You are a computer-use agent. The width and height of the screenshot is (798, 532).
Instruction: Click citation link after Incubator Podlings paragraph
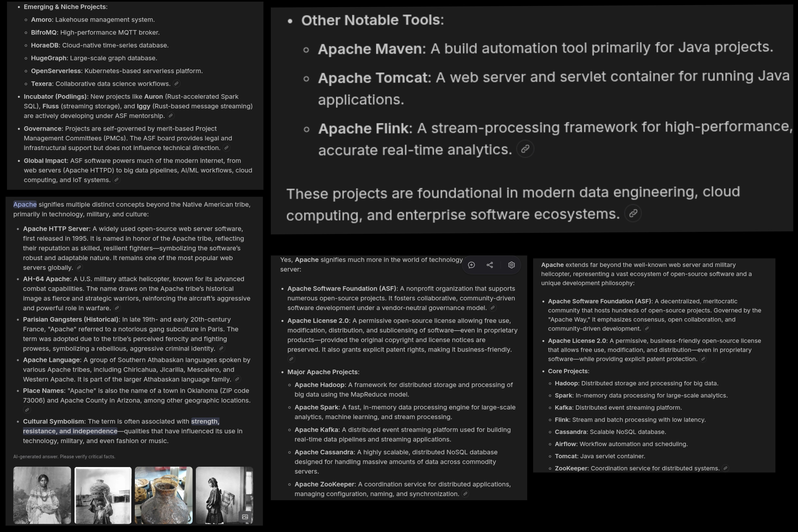pos(171,116)
